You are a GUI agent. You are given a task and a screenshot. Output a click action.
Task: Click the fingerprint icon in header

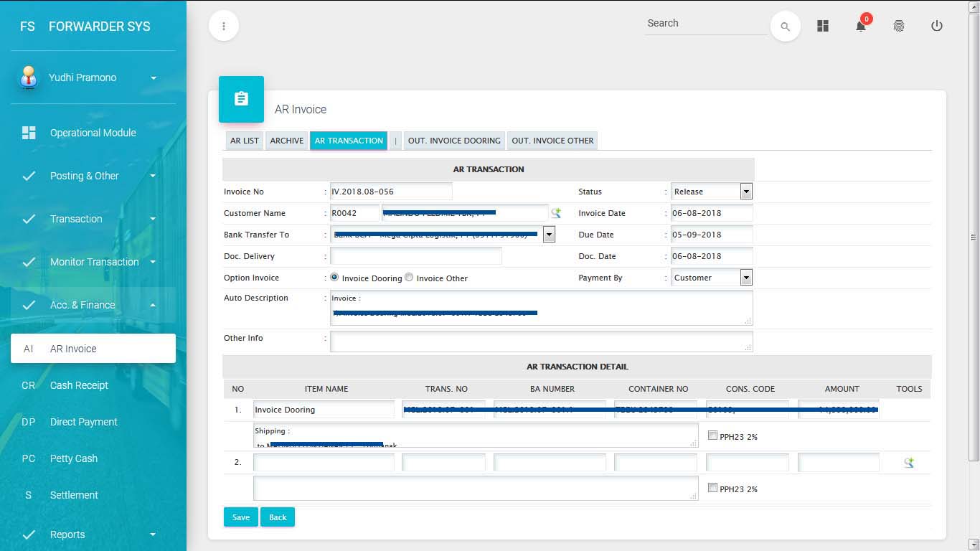898,26
